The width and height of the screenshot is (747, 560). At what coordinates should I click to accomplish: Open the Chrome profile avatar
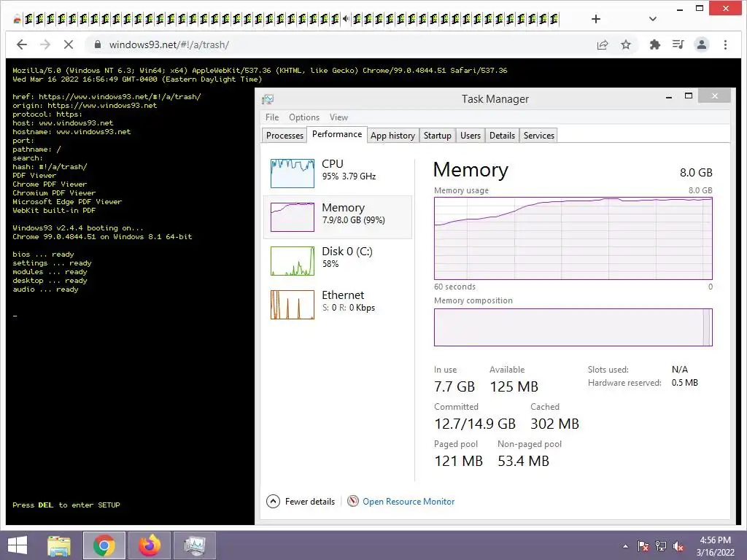tap(701, 44)
